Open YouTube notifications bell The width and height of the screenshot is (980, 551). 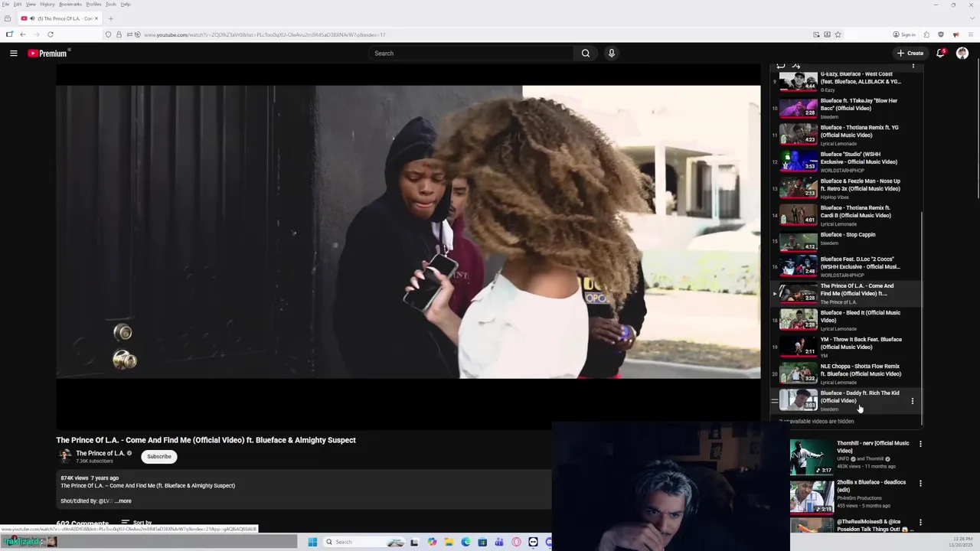click(940, 53)
